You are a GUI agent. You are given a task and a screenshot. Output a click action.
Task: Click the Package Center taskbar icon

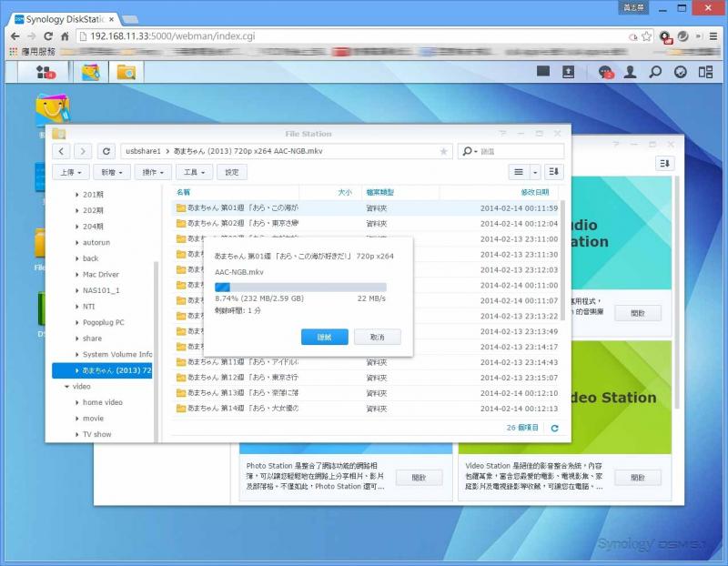[x=90, y=73]
